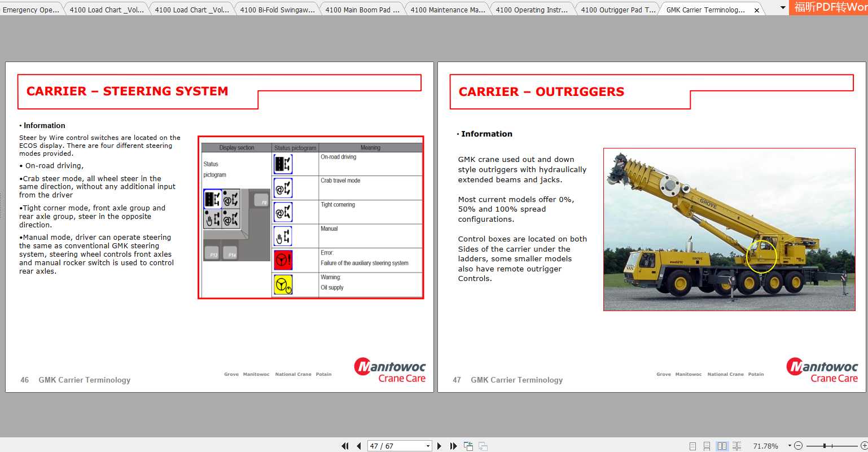868x452 pixels.
Task: Jump to the first page
Action: pos(345,446)
